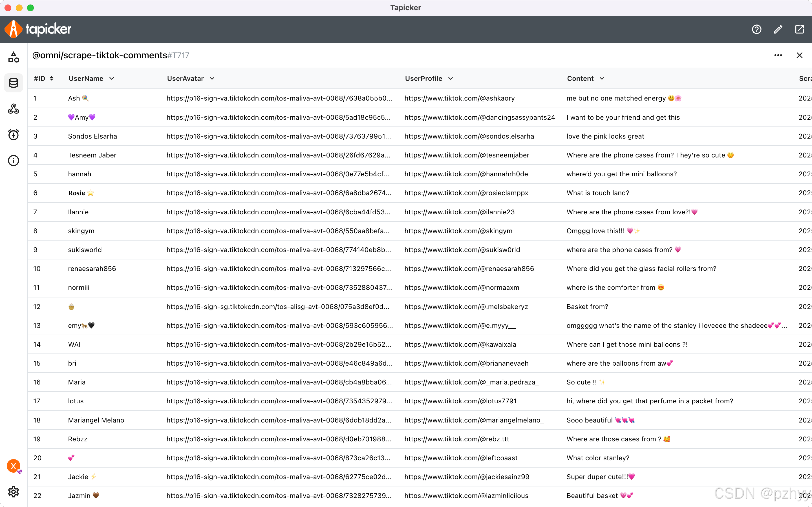Sort table by #ID column
812x507 pixels.
[51, 79]
